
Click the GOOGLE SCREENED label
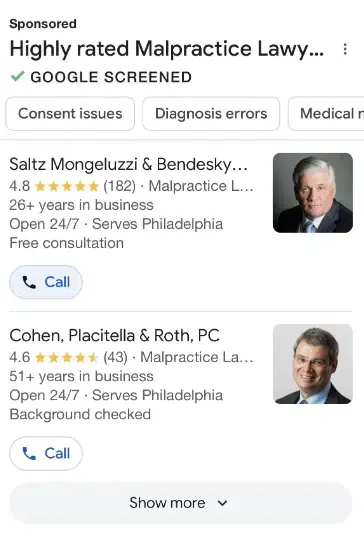click(111, 77)
